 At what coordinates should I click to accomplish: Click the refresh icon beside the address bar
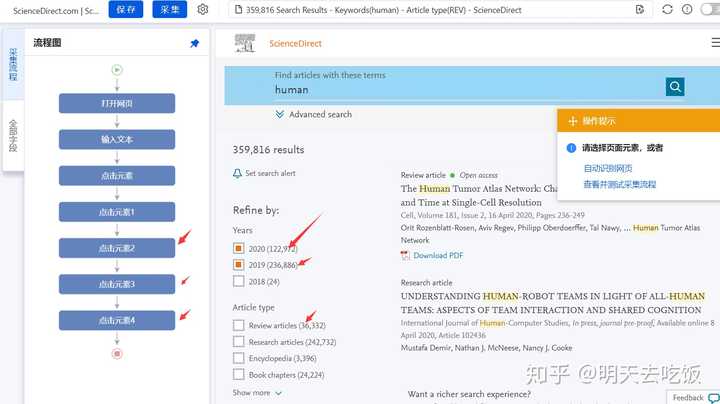point(667,10)
